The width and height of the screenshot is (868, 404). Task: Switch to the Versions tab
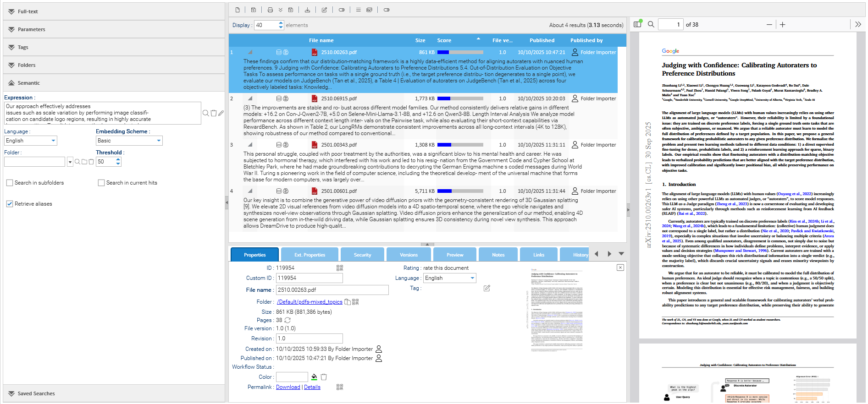pyautogui.click(x=409, y=255)
